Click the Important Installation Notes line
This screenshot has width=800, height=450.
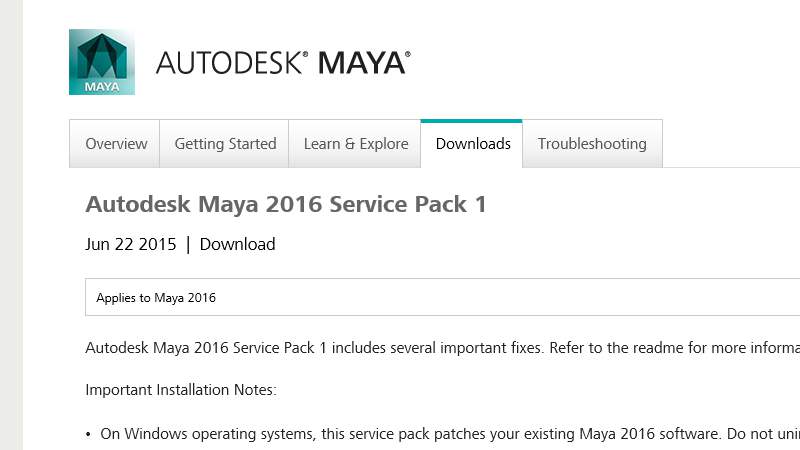(181, 389)
